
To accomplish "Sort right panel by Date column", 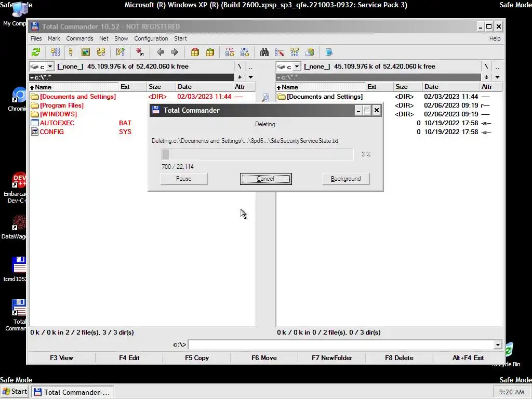I will [x=451, y=87].
